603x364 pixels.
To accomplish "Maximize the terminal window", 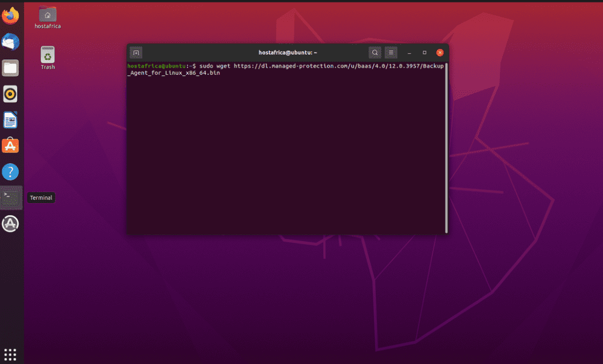I will [x=425, y=52].
